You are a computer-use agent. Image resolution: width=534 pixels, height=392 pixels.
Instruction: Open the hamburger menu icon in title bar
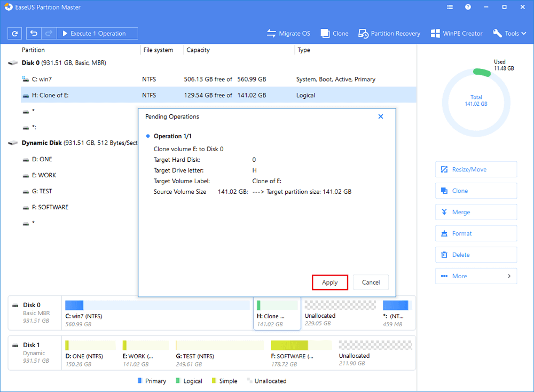tap(450, 7)
